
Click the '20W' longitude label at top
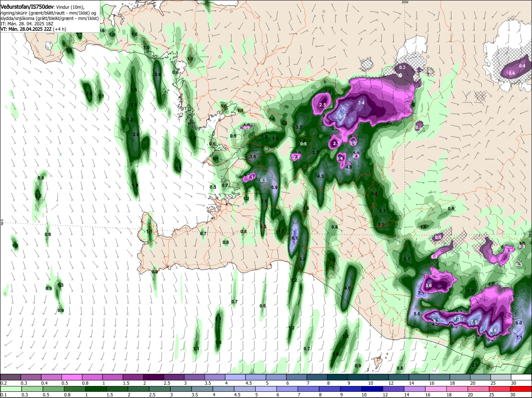tap(405, 2)
